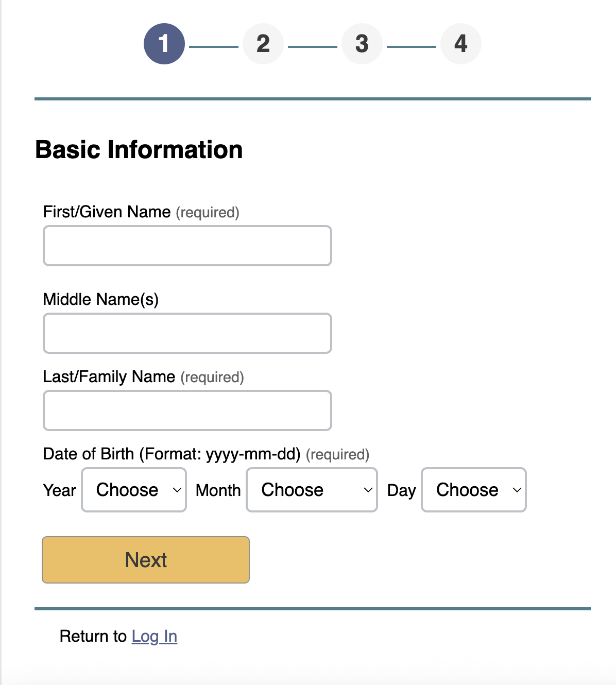Jump to step 4 in the progress bar

coord(460,43)
